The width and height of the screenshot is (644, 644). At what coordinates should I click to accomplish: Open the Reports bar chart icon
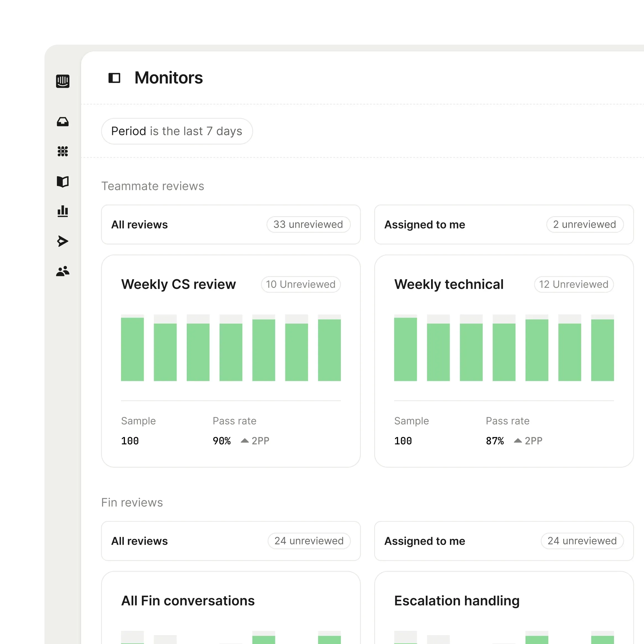[x=63, y=211]
